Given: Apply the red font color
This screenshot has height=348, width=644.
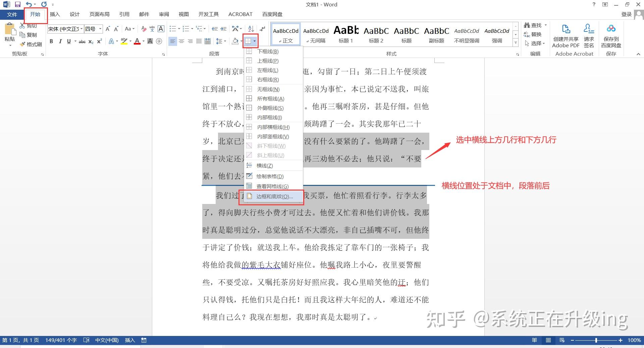Looking at the screenshot, I should coord(137,41).
